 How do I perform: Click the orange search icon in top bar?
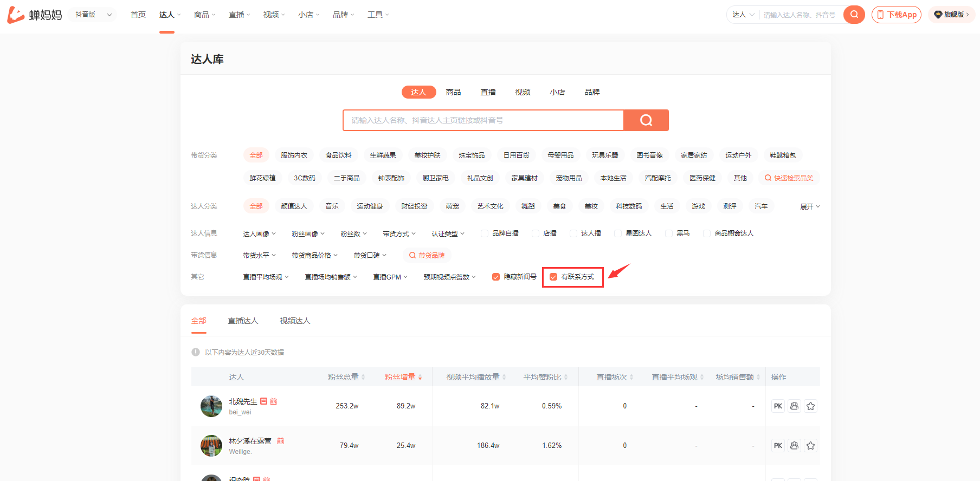854,15
